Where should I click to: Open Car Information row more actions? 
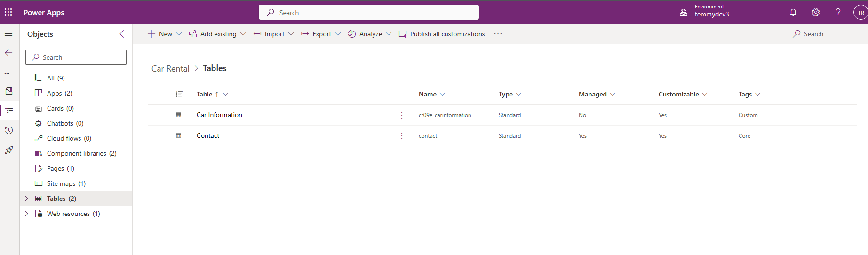coord(402,115)
